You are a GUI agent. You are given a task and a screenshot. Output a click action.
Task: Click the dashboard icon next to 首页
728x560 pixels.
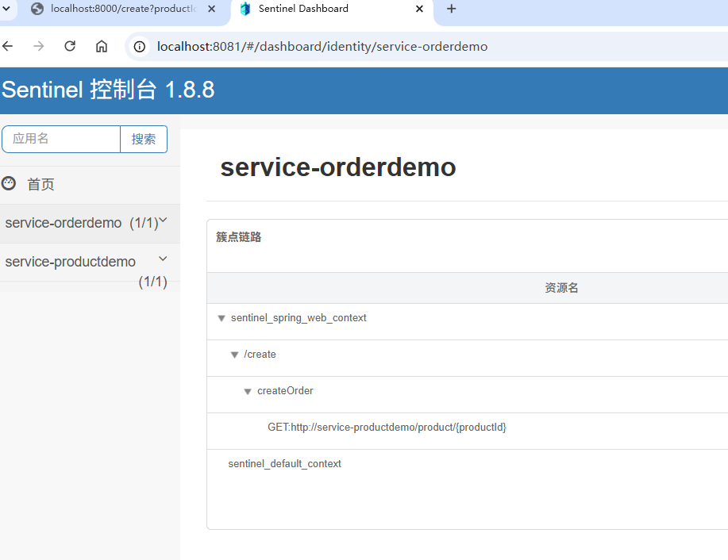[x=9, y=183]
